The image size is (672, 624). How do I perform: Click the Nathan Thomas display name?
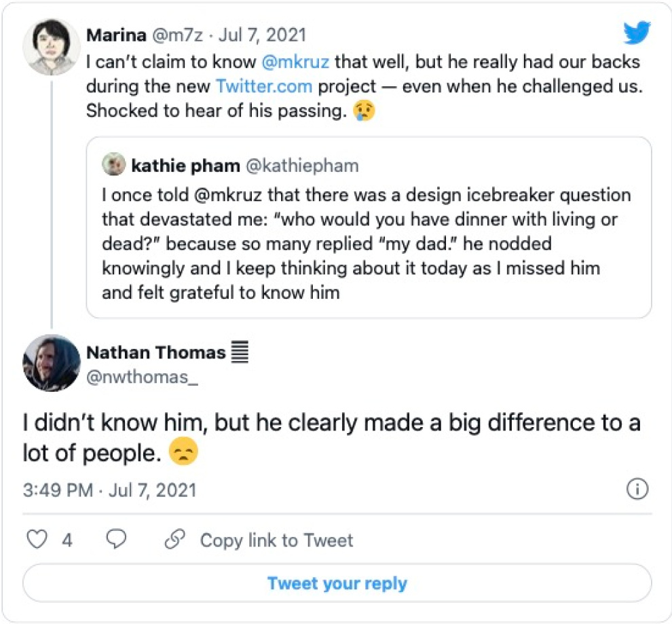tap(156, 352)
